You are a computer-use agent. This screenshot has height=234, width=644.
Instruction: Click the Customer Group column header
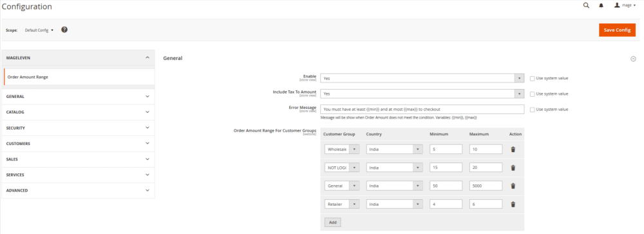tap(339, 134)
